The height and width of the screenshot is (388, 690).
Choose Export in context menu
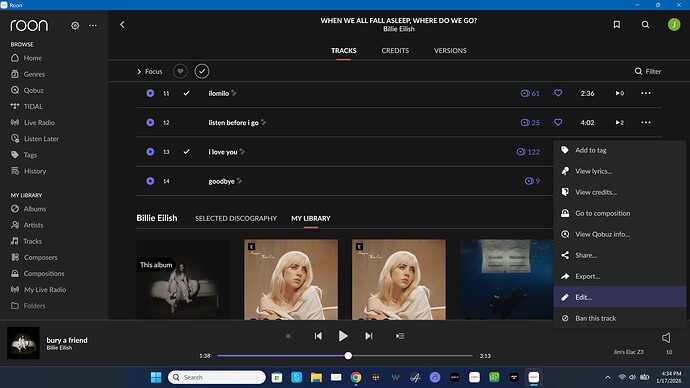(620, 276)
